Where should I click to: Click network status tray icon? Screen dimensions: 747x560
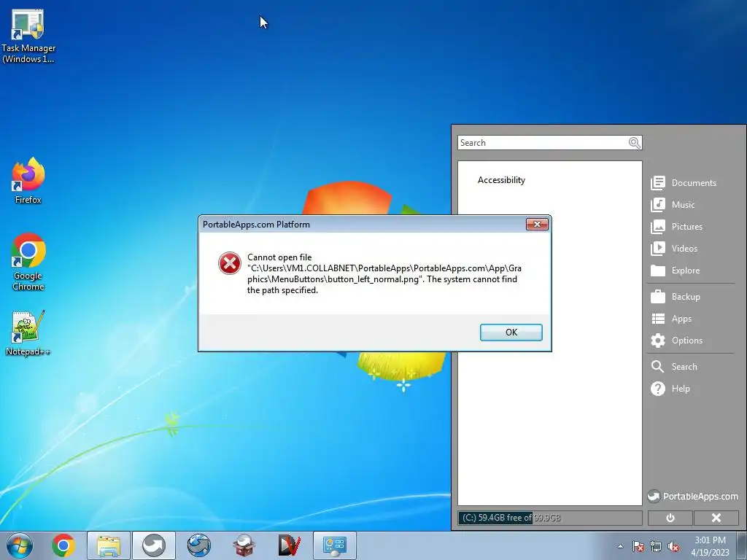(656, 546)
